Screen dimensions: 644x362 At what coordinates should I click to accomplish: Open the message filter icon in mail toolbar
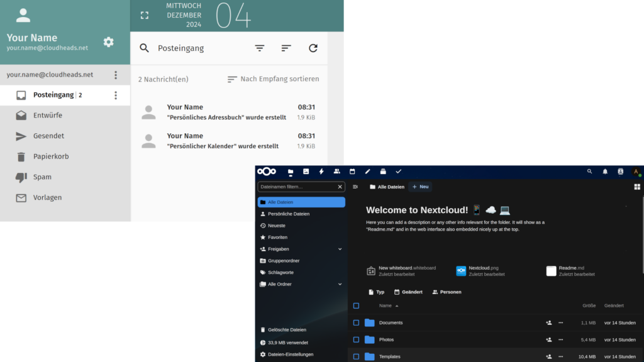[x=260, y=48]
